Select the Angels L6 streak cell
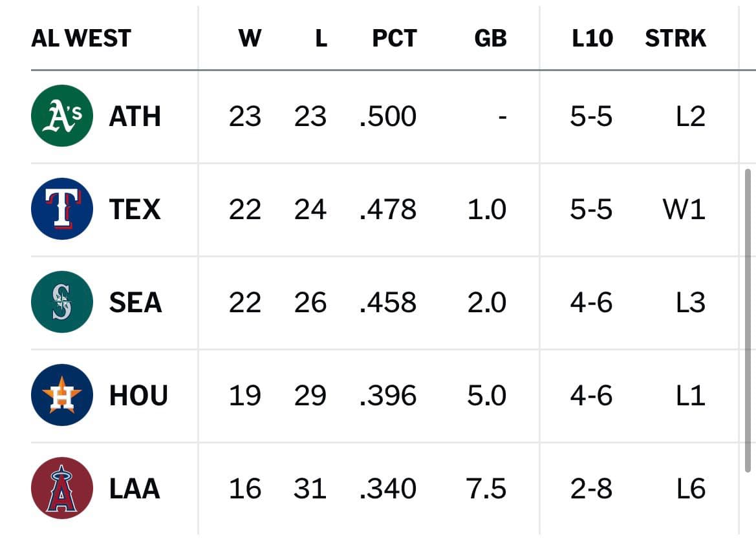The width and height of the screenshot is (756, 554). tap(691, 489)
